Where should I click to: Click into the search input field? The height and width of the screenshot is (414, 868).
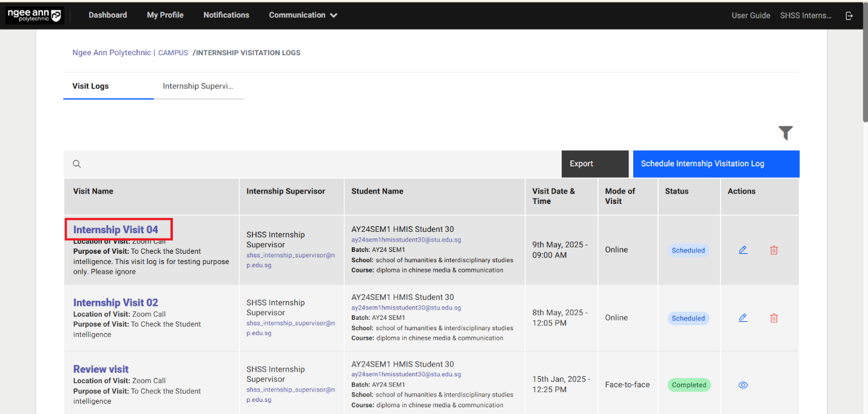315,164
